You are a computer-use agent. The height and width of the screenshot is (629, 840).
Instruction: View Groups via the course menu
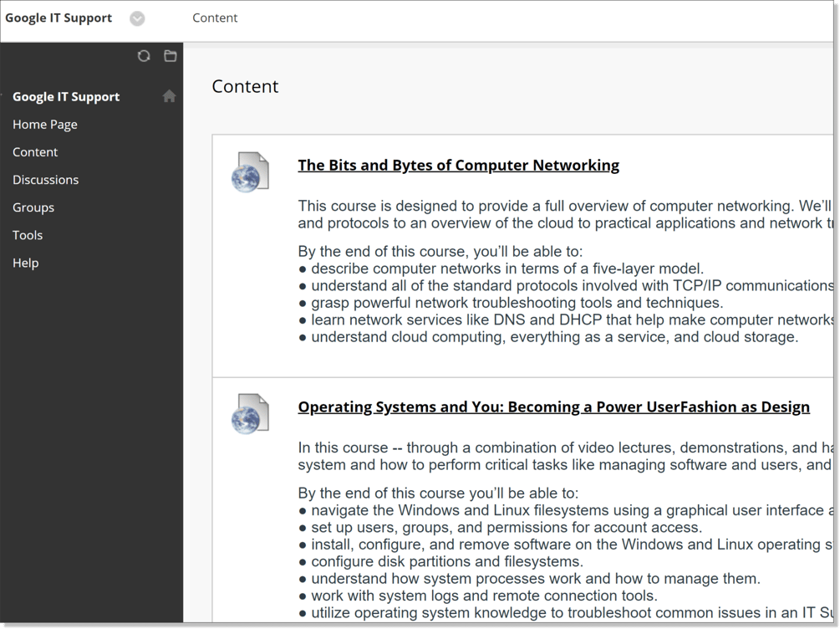(x=33, y=207)
